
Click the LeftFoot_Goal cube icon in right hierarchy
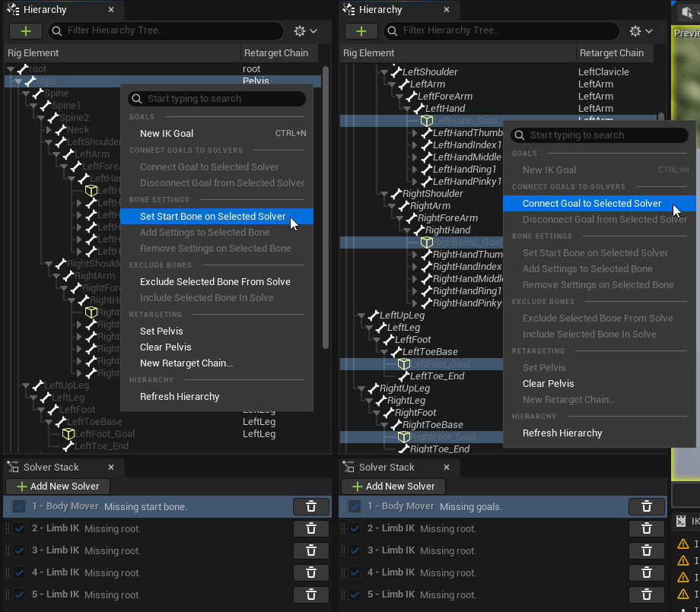coord(404,364)
